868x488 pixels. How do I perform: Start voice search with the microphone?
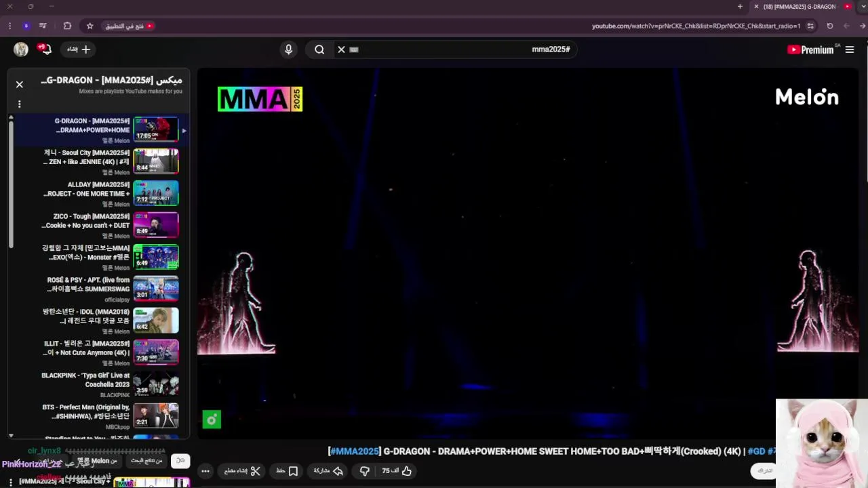click(x=288, y=49)
